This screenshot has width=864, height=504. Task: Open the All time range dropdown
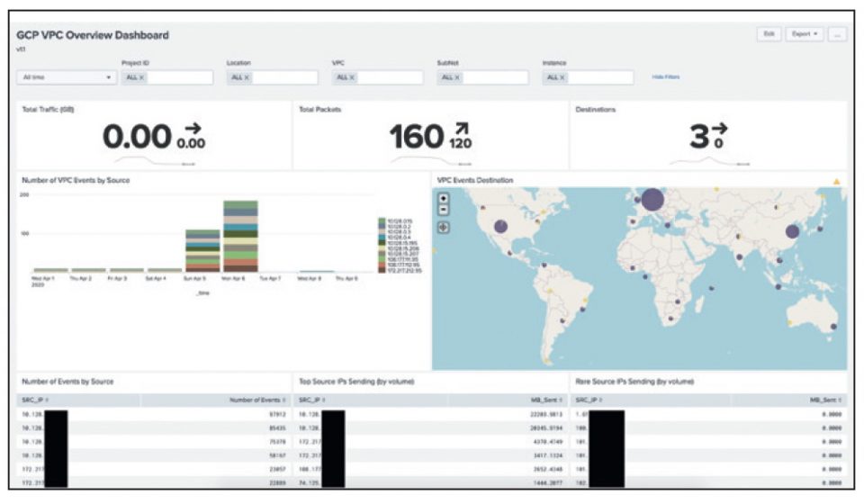pyautogui.click(x=67, y=77)
